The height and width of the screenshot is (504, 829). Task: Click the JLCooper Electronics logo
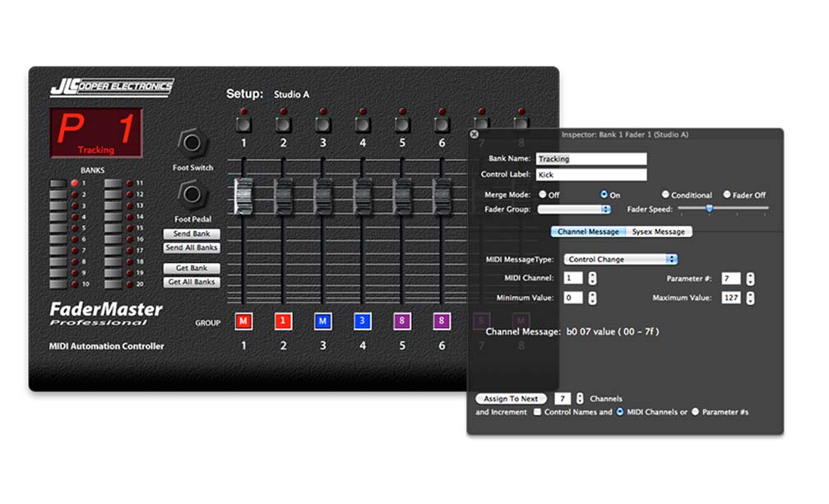(x=112, y=87)
